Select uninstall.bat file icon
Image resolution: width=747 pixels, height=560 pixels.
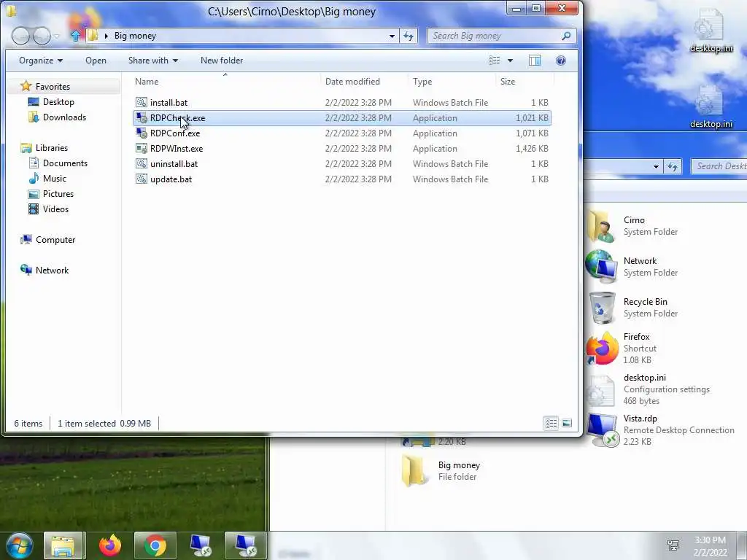pos(141,163)
